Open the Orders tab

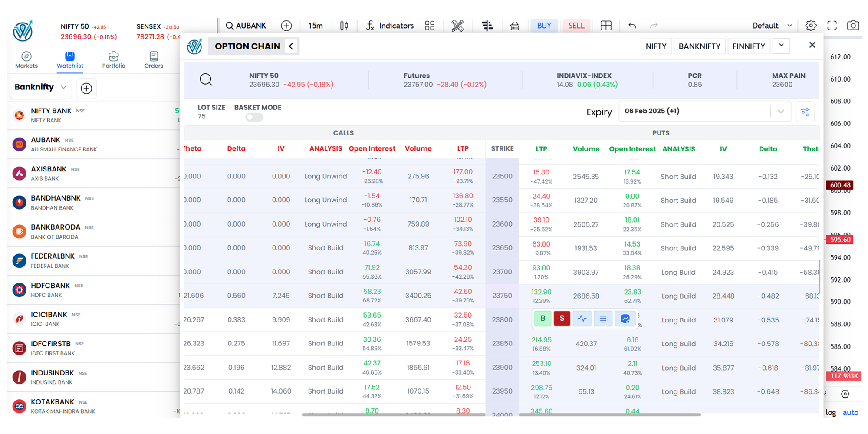tap(154, 60)
